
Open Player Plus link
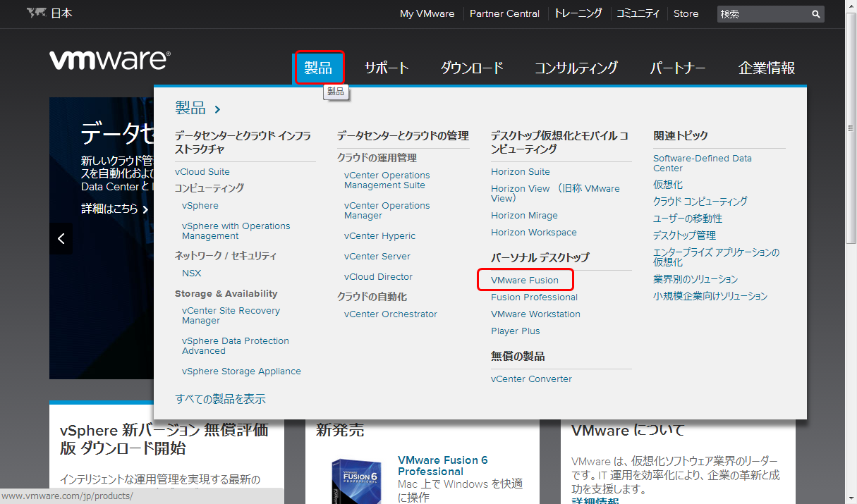pyautogui.click(x=516, y=331)
